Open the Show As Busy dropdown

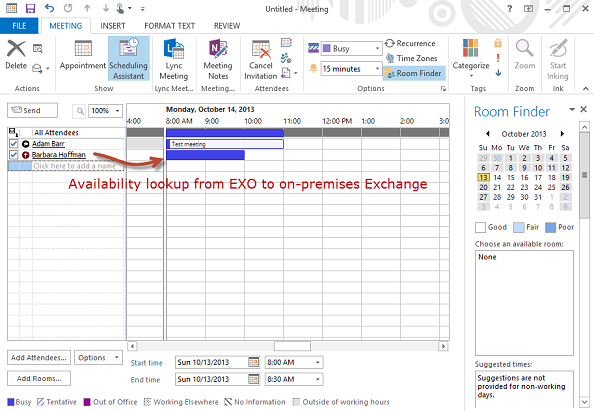tap(377, 48)
